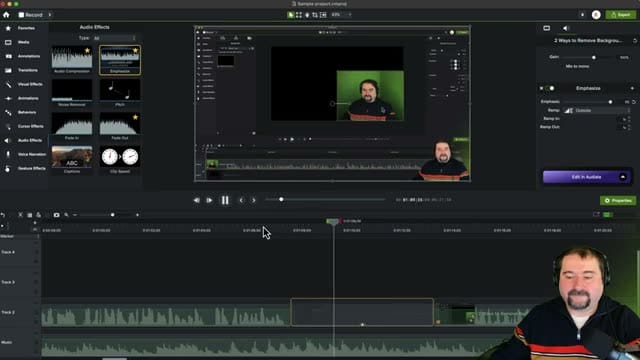Open the Ramp position dropdown
This screenshot has height=360, width=640.
[597, 110]
